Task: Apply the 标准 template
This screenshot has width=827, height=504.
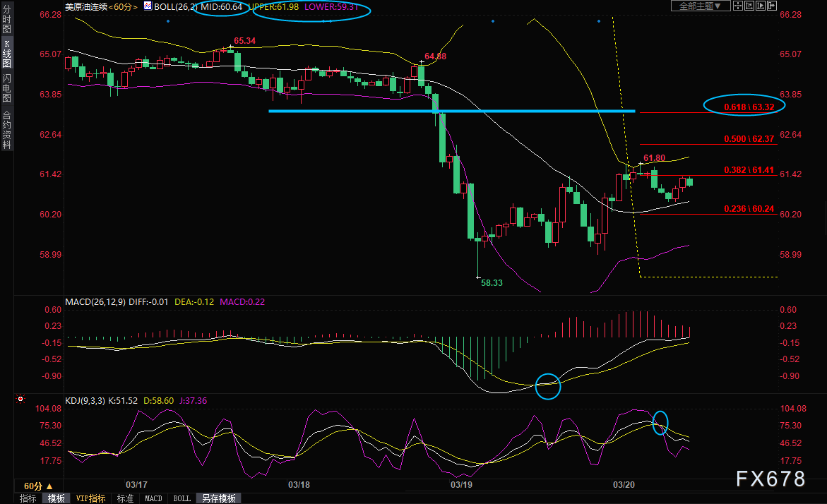Action: pos(125,498)
